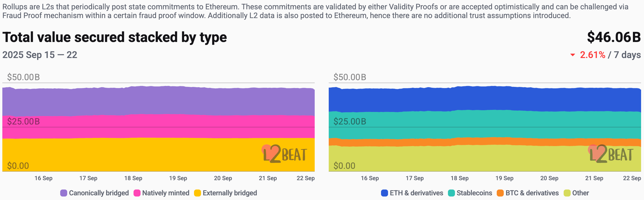
Task: Click the lime Other legend swatch
Action: pyautogui.click(x=567, y=193)
